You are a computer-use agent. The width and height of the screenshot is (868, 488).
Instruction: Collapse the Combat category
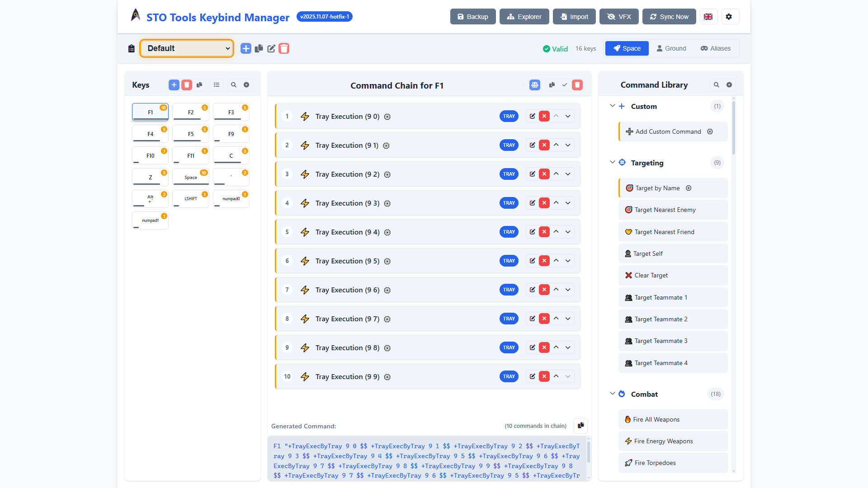point(613,394)
